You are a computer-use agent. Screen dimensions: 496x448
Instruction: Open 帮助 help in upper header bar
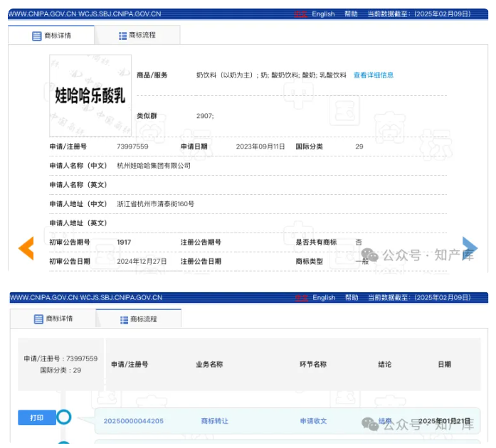click(352, 14)
